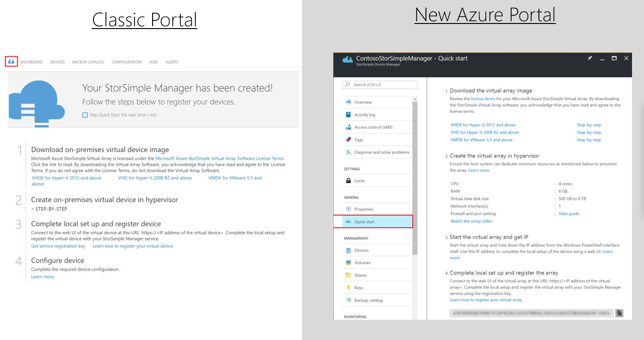Check Skip Quick Start next time checkbox

[x=85, y=115]
